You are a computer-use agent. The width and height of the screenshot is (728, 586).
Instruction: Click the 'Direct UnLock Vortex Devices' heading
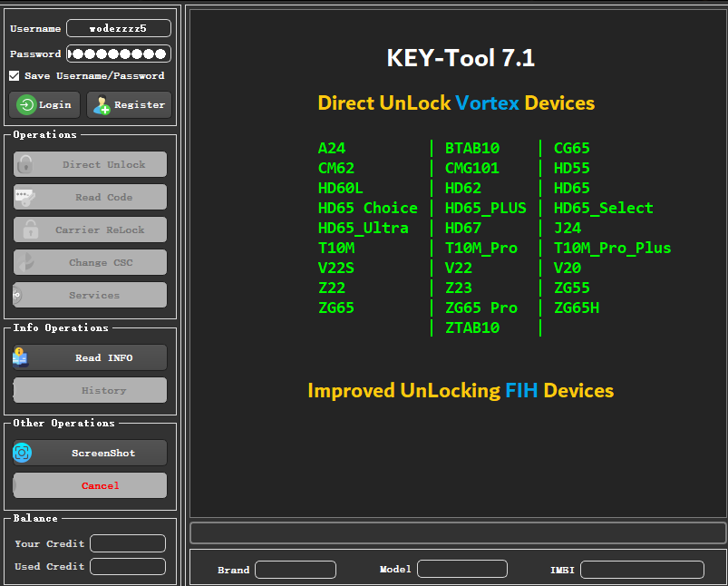point(456,103)
